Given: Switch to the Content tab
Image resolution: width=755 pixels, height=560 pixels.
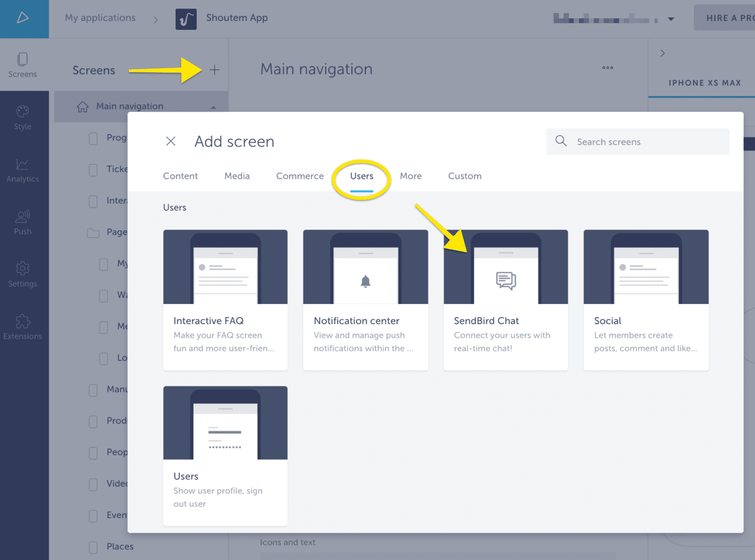Looking at the screenshot, I should (x=180, y=176).
